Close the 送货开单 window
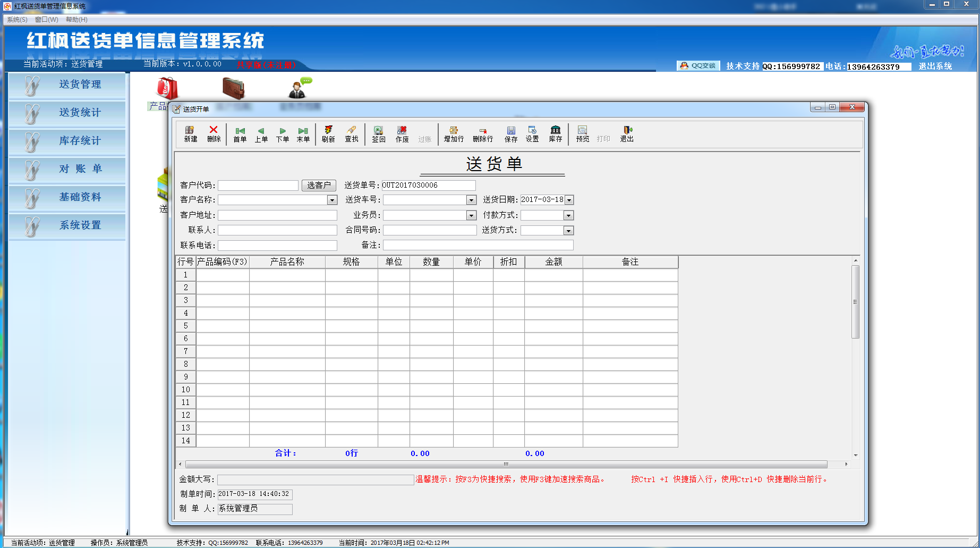This screenshot has height=548, width=980. pyautogui.click(x=852, y=107)
